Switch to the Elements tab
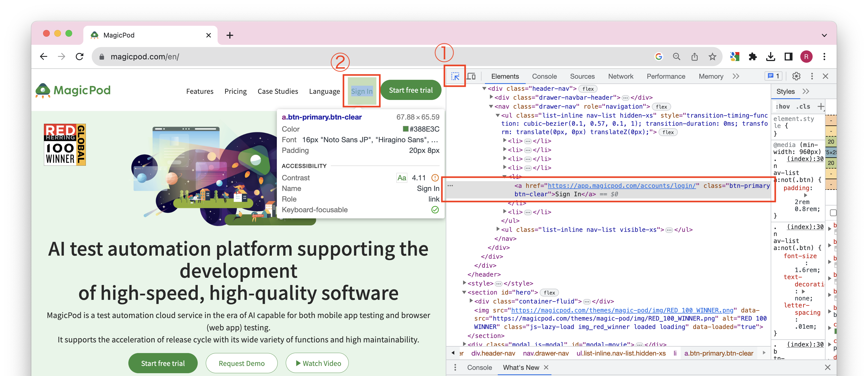The width and height of the screenshot is (868, 376). click(505, 76)
